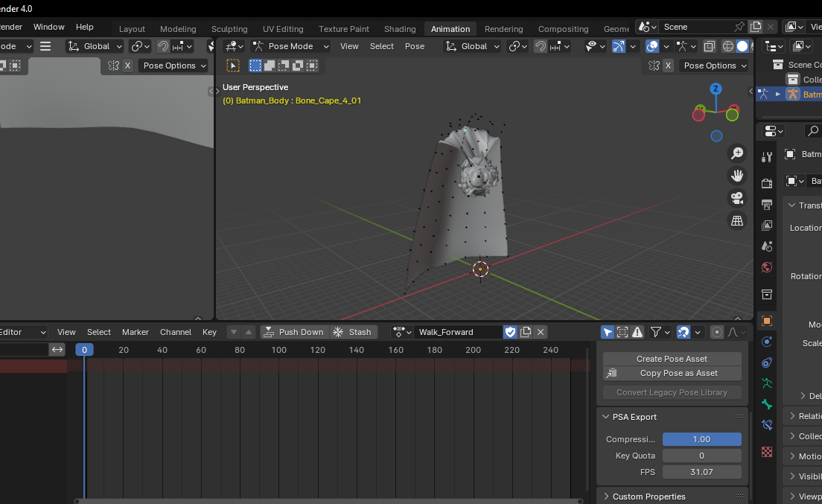The image size is (822, 504).
Task: Switch to the Shading workspace tab
Action: 400,29
